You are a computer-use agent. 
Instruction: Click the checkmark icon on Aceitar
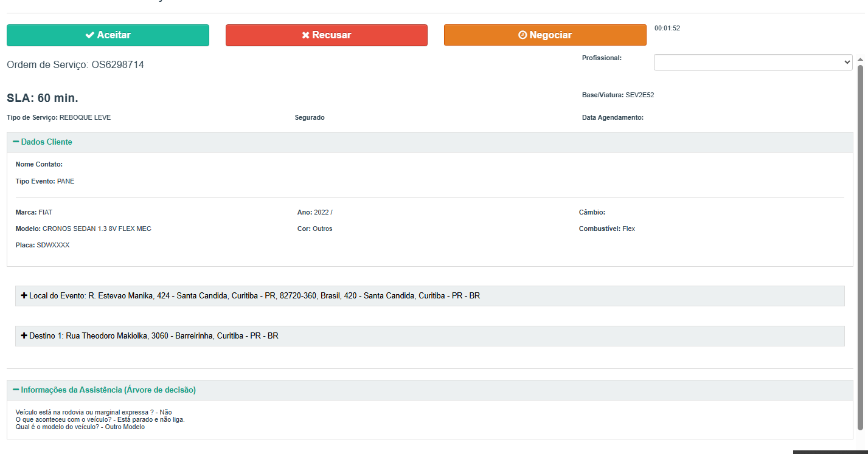[89, 35]
